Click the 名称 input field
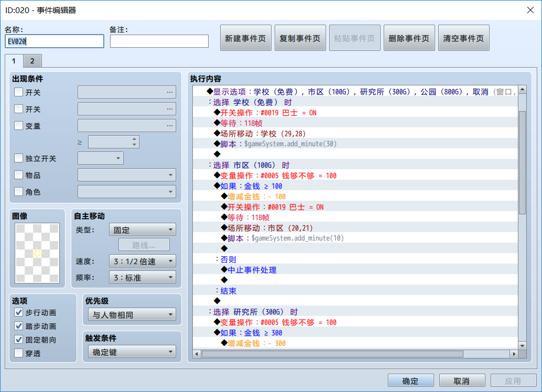The image size is (542, 392). click(x=55, y=41)
